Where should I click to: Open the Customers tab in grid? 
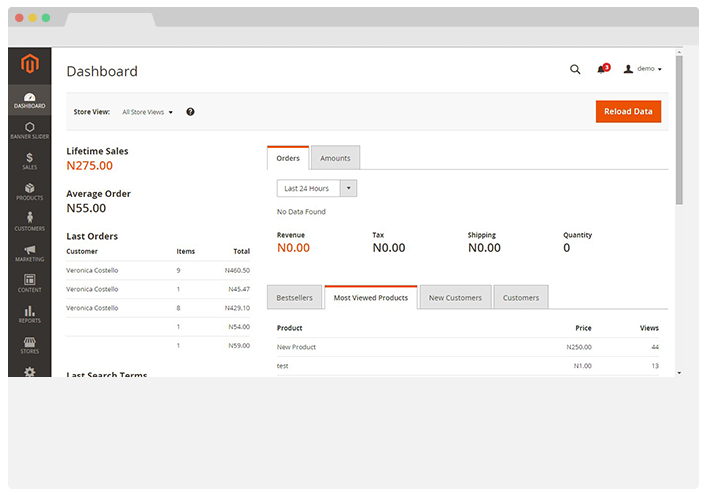(x=521, y=297)
